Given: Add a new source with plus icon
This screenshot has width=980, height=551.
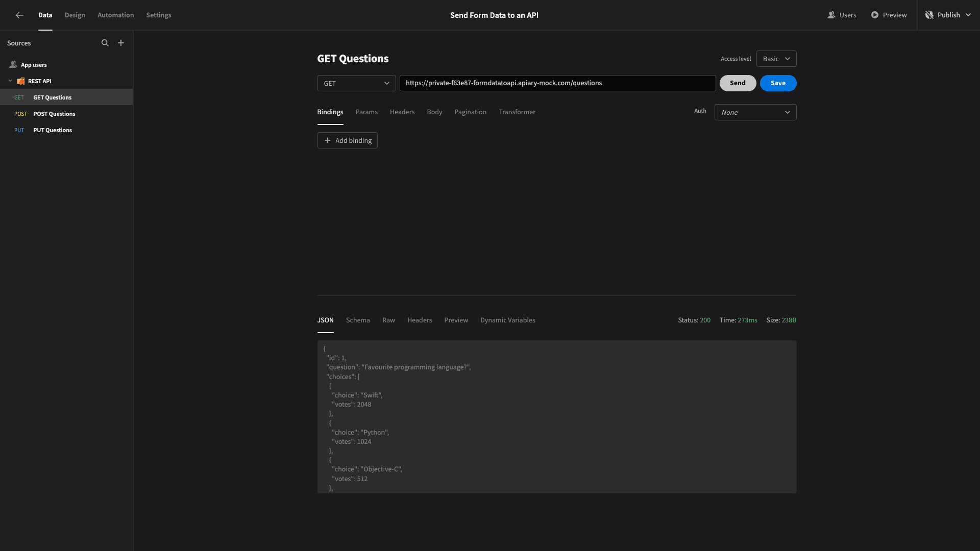Looking at the screenshot, I should point(121,43).
